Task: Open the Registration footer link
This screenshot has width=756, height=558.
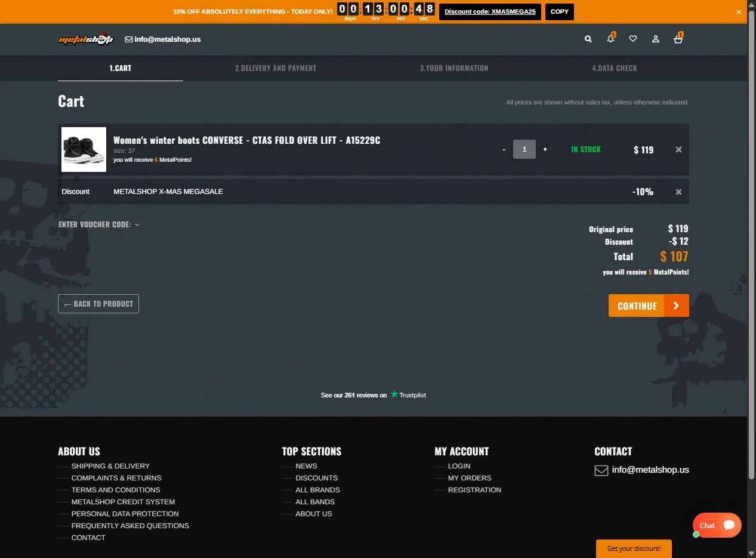Action: coord(474,490)
